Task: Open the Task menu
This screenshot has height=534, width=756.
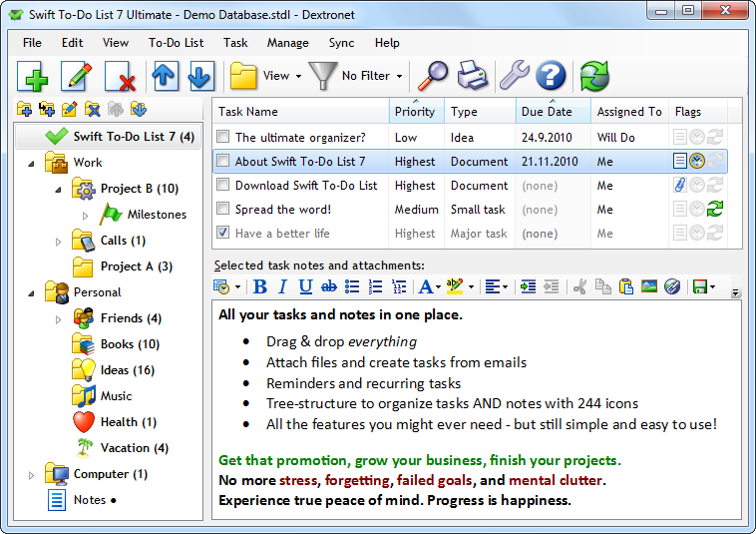Action: [x=235, y=43]
